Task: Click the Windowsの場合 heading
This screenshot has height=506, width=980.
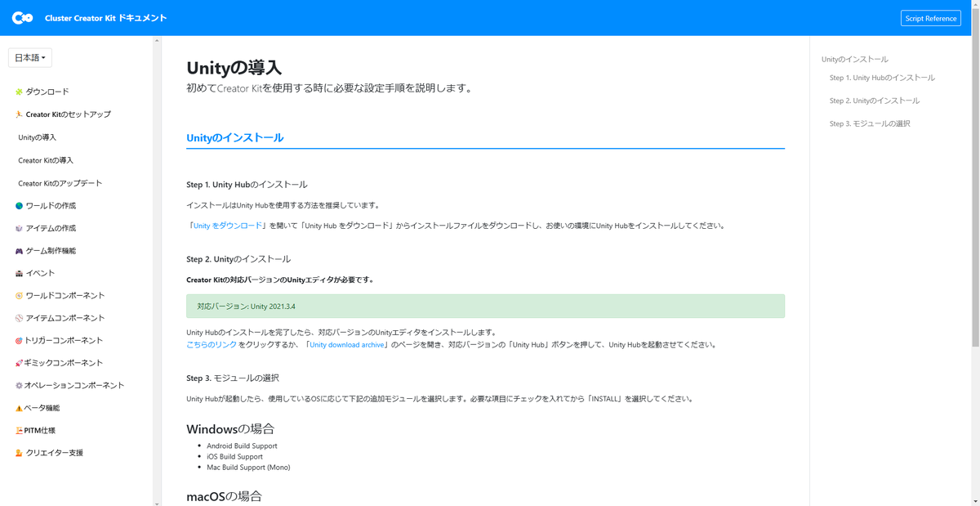Action: pyautogui.click(x=230, y=429)
